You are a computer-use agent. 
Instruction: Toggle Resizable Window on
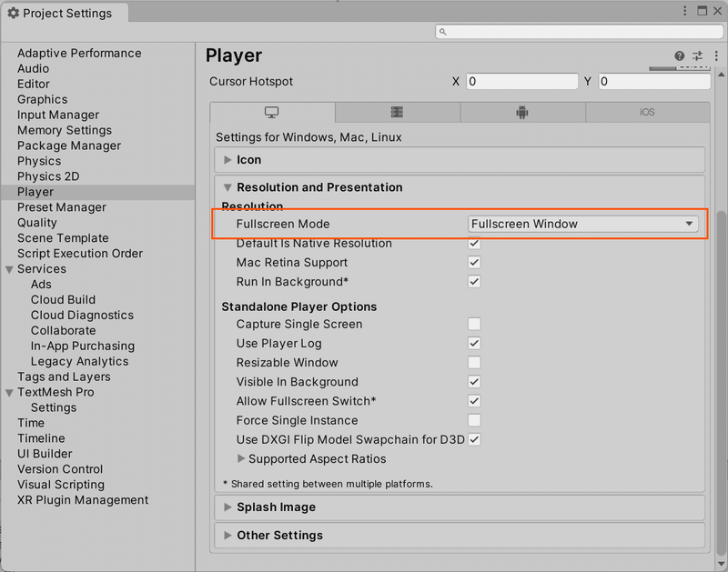point(473,363)
